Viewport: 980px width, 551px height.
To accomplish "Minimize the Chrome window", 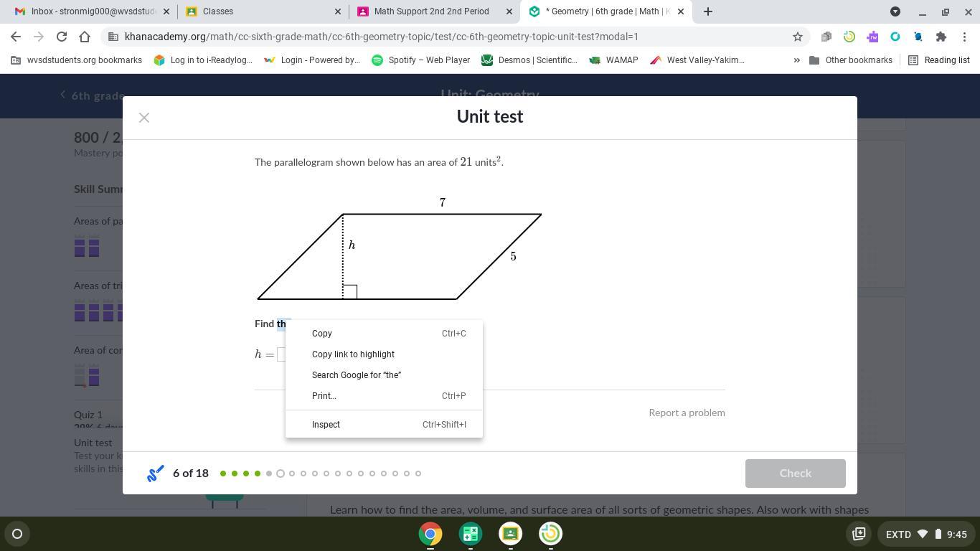I will pos(923,11).
